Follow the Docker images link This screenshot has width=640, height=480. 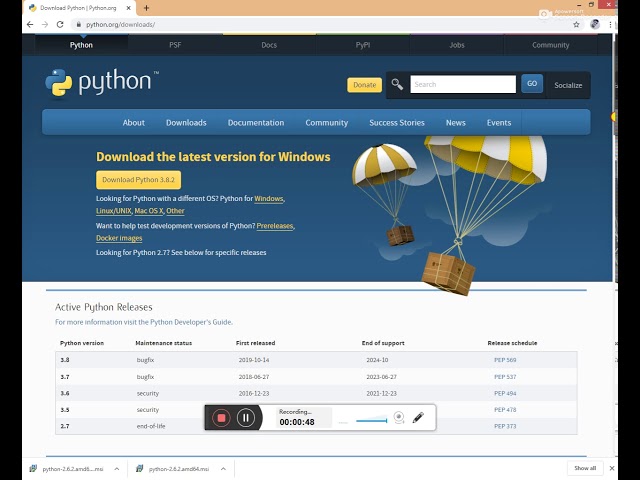(119, 238)
